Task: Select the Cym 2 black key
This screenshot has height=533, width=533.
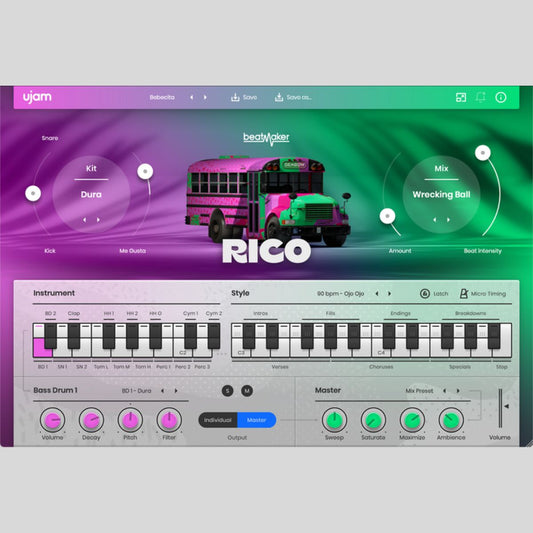Action: coord(214,336)
